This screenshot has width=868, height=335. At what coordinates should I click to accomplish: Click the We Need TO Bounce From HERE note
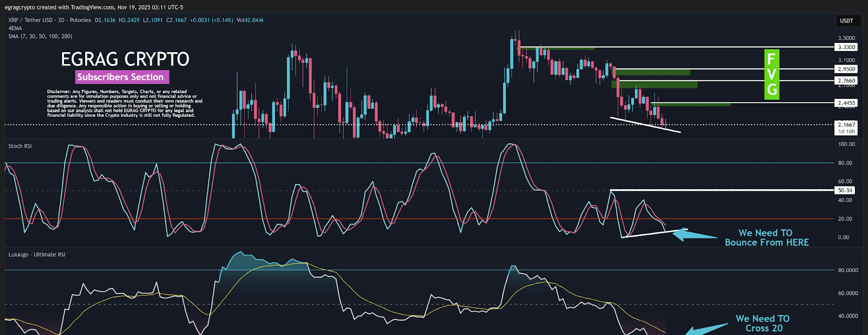pos(767,238)
